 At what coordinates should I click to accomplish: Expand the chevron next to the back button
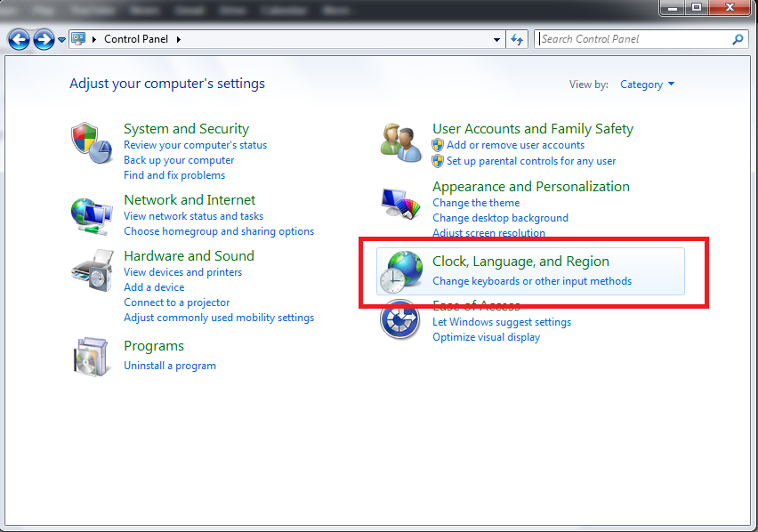(x=60, y=39)
